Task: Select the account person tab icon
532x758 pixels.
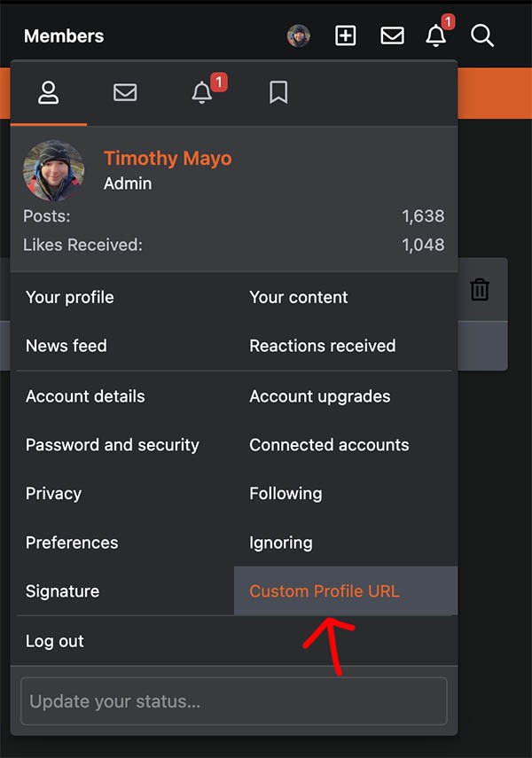Action: [x=49, y=92]
